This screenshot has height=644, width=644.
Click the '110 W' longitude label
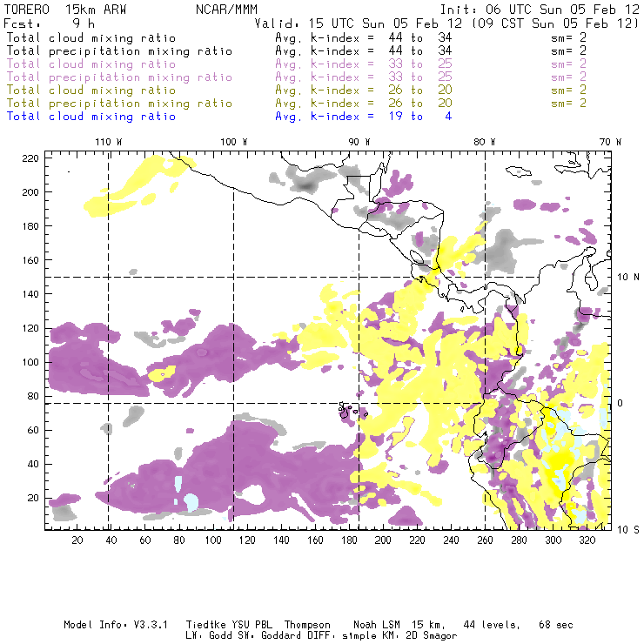point(109,142)
